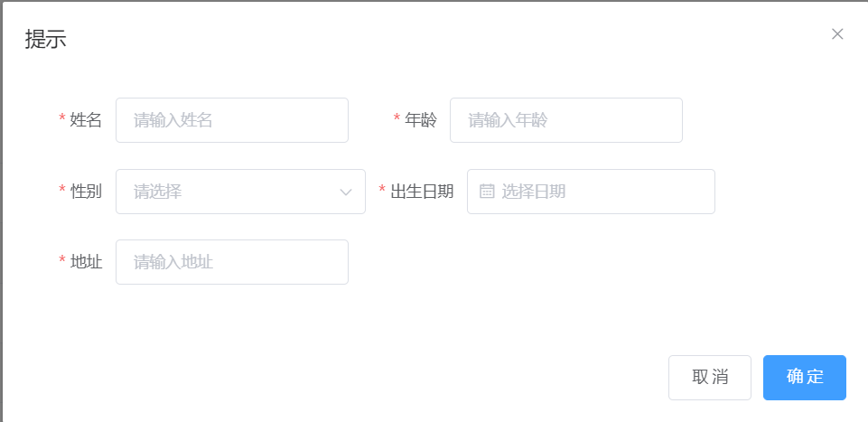The image size is (868, 422).
Task: Click the red asterisk beside 地址
Action: click(62, 260)
